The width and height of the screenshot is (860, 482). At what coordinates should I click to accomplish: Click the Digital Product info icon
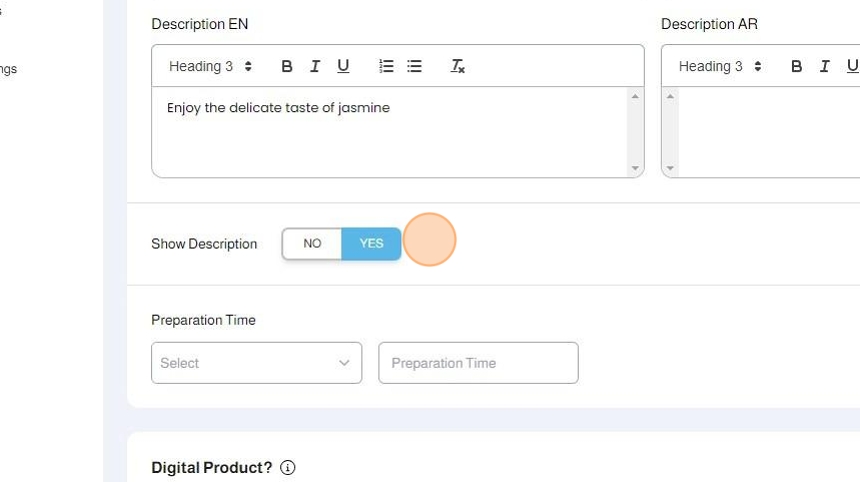[288, 468]
